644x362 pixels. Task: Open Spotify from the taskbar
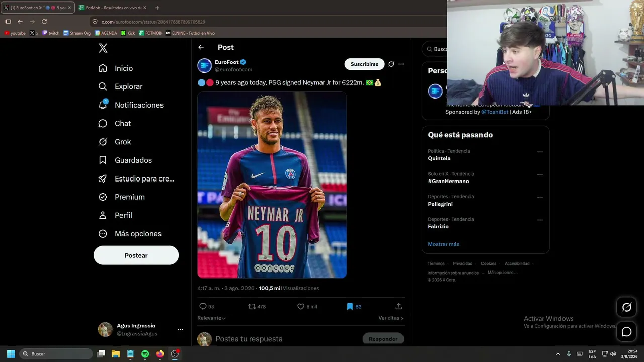coord(145,354)
